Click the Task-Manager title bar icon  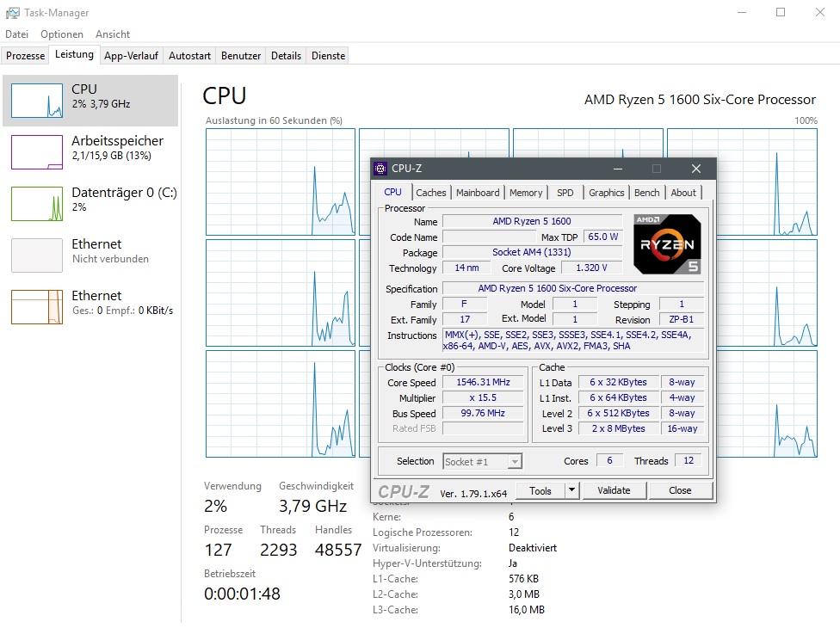point(13,12)
